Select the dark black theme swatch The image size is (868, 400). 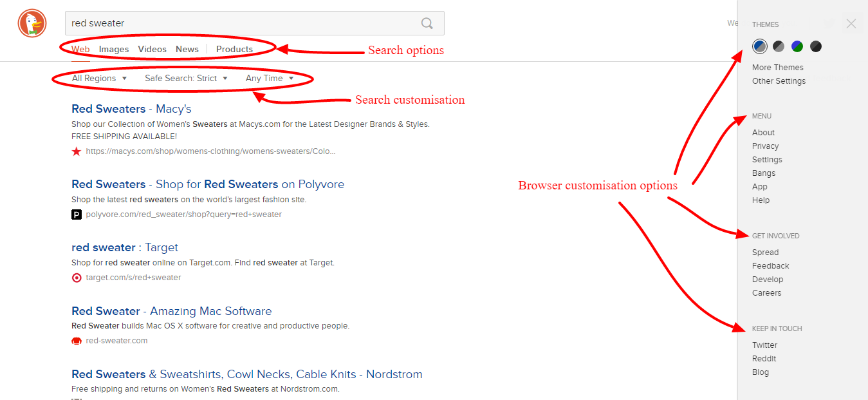pyautogui.click(x=816, y=46)
